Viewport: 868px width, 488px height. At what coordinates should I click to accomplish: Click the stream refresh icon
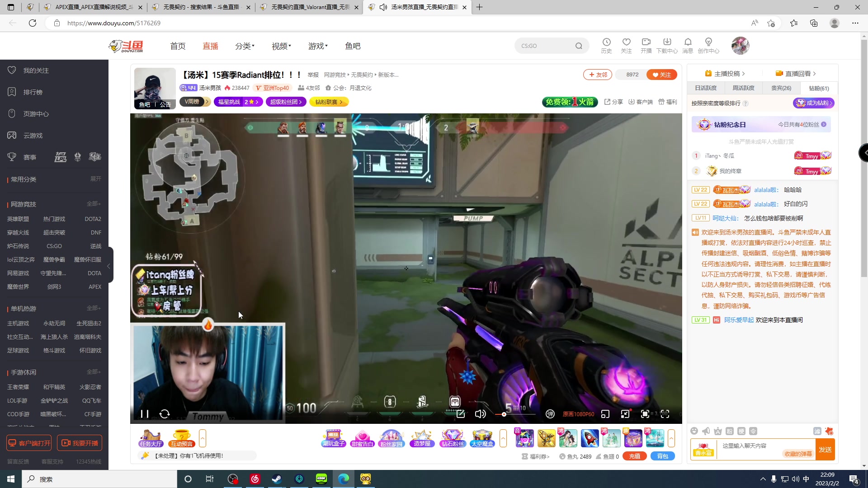(165, 414)
